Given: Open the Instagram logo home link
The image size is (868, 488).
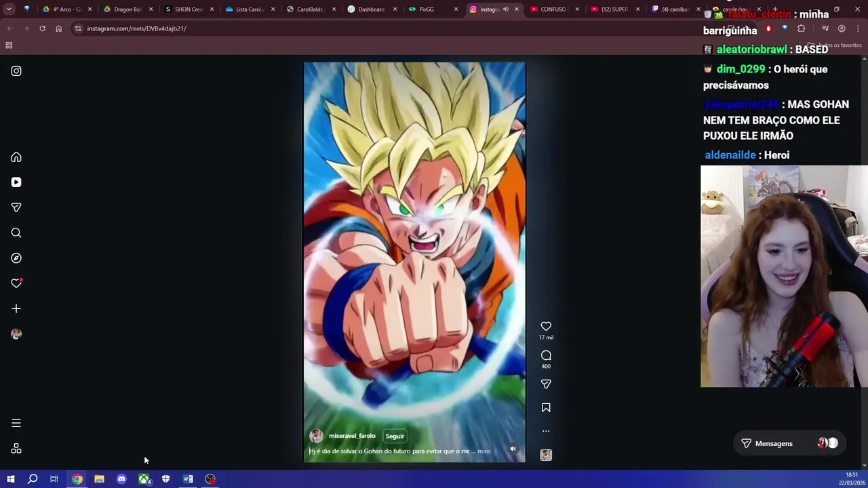Looking at the screenshot, I should pyautogui.click(x=16, y=70).
